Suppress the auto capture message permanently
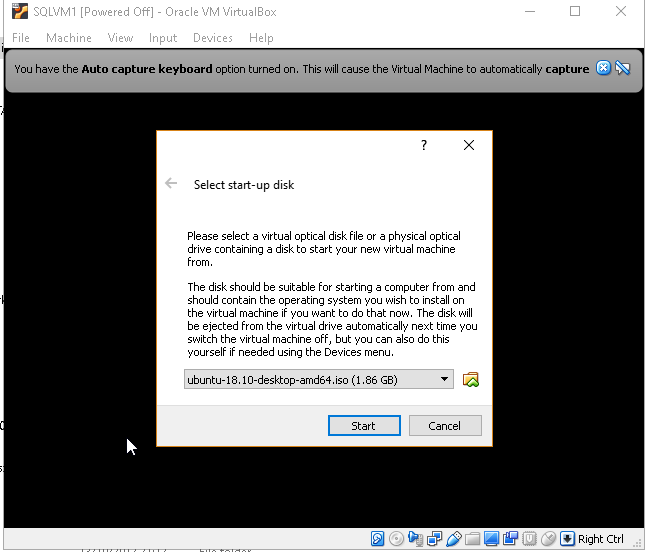This screenshot has width=646, height=552. tap(622, 68)
